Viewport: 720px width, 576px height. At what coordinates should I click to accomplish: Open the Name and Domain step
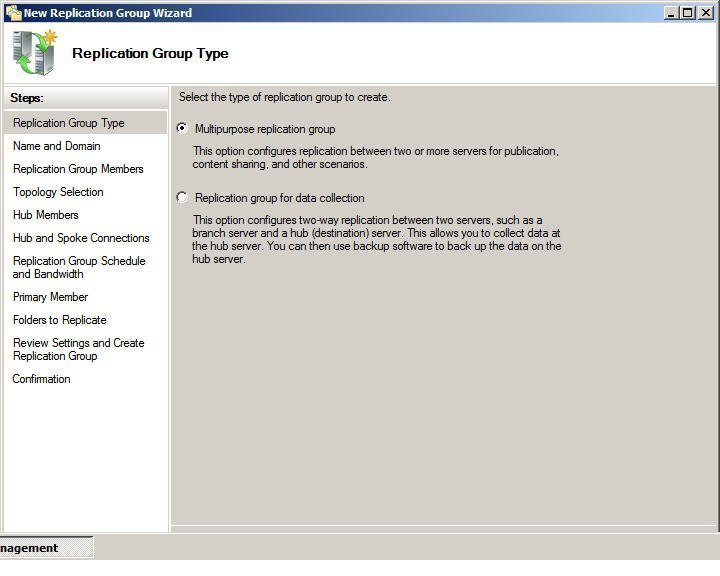[56, 146]
